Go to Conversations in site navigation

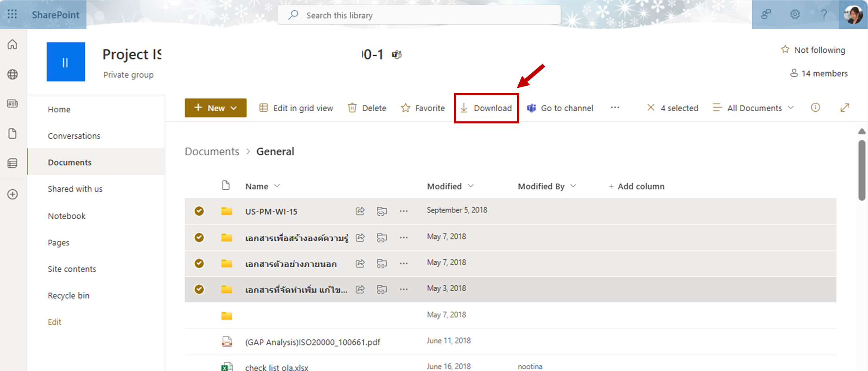click(74, 136)
